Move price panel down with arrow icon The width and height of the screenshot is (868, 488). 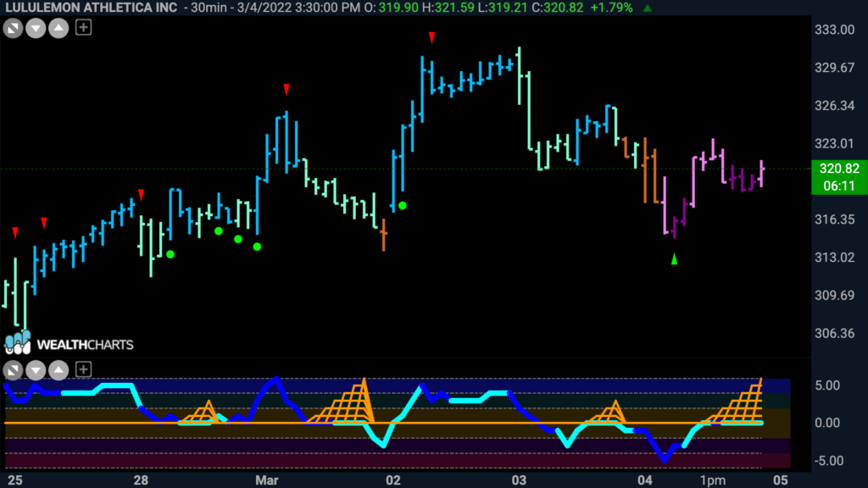click(x=36, y=28)
